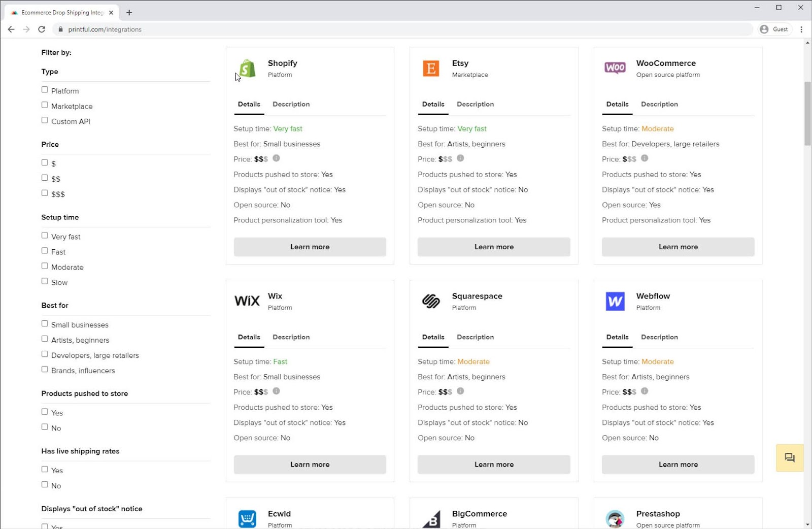Click the BigCommerce logo icon
Viewport: 812px width, 529px height.
click(x=431, y=520)
